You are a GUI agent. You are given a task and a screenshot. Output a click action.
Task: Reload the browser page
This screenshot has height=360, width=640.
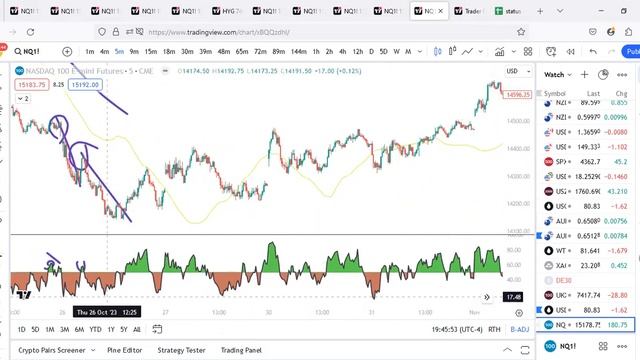(30, 32)
